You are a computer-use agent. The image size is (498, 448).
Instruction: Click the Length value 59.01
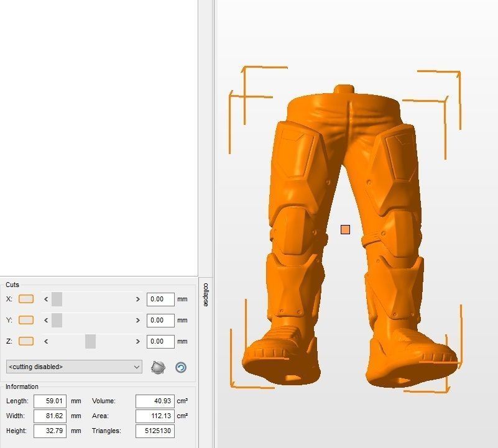tap(50, 401)
